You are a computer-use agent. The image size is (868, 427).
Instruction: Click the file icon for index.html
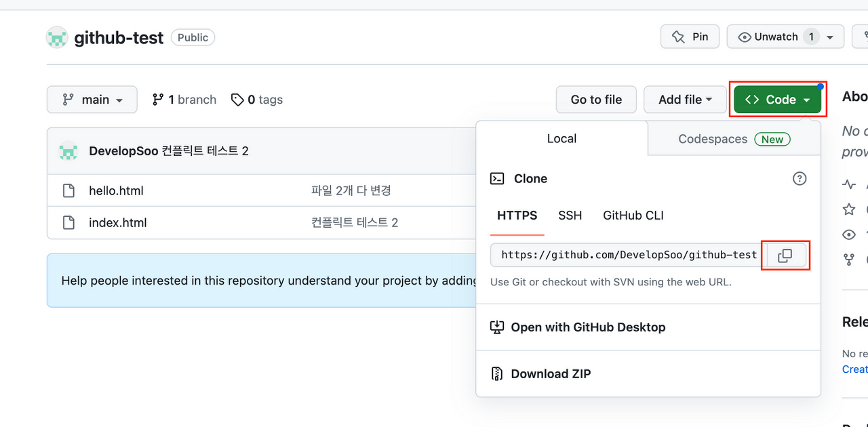tap(68, 222)
